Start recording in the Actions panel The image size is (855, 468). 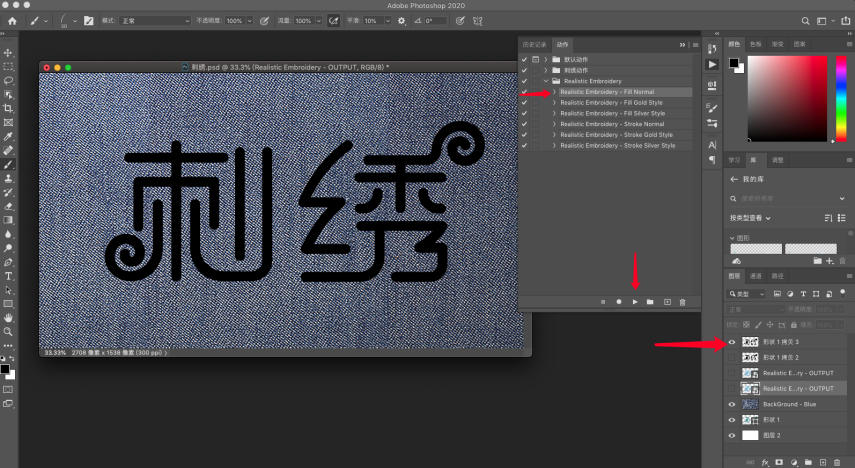[619, 302]
